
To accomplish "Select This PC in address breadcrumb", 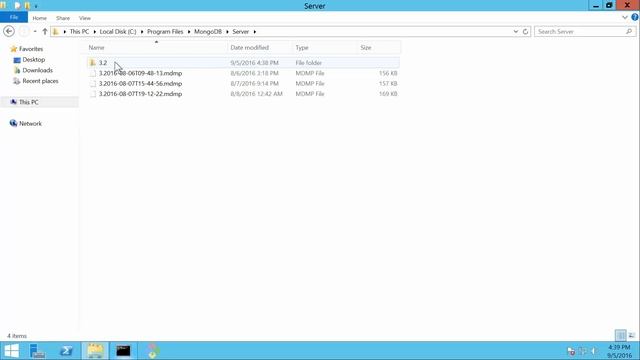I will [79, 31].
